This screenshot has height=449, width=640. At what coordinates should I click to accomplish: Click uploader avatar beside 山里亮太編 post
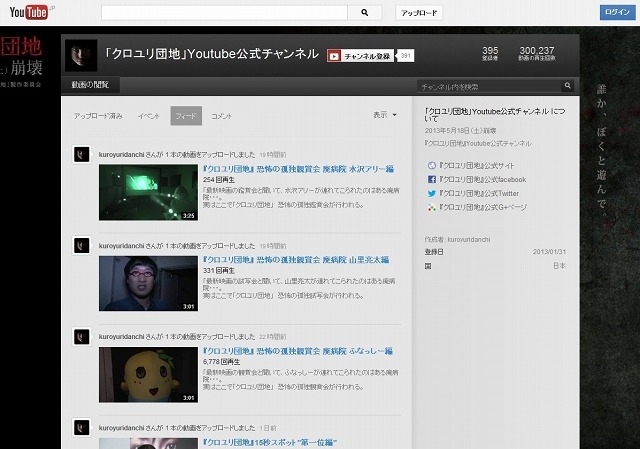82,245
